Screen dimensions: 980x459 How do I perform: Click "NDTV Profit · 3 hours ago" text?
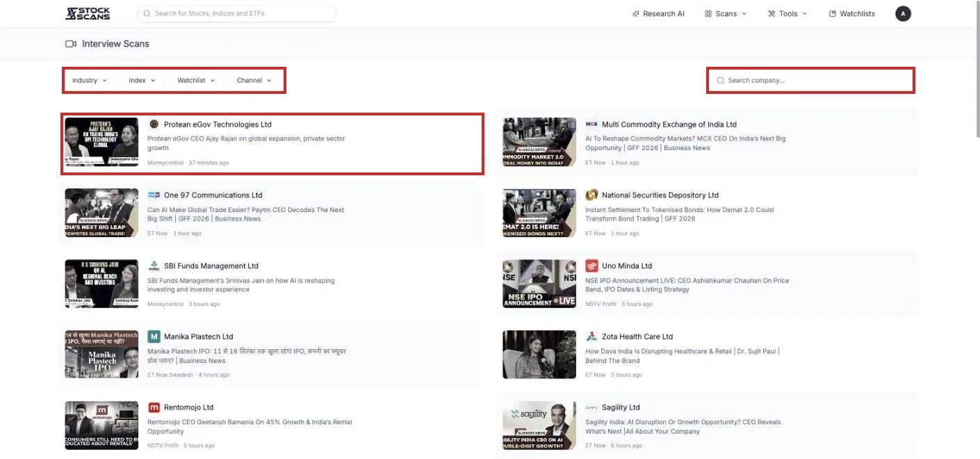tap(619, 304)
